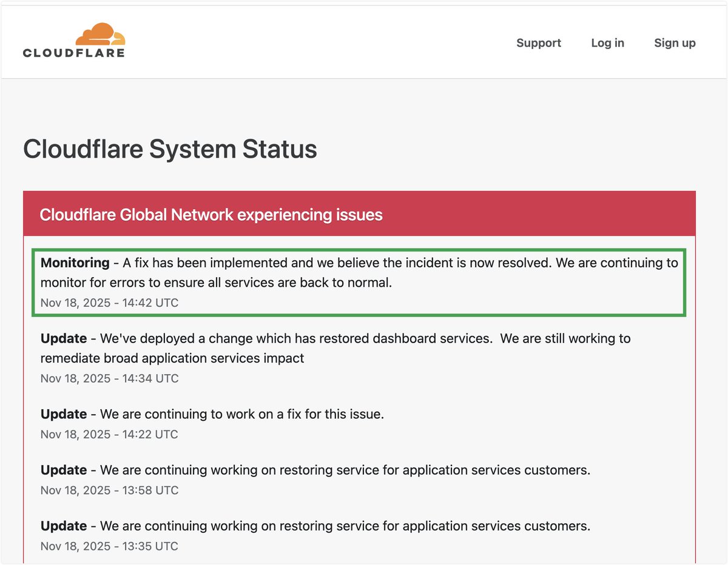Click the 14:22 UTC timestamp
This screenshot has width=728, height=565.
[109, 434]
